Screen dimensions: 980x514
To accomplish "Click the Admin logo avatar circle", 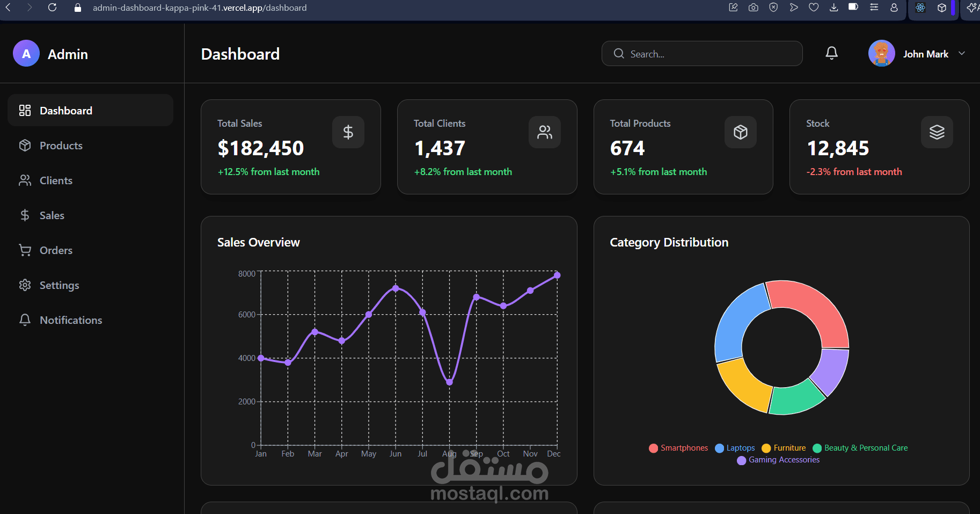I will coord(26,53).
